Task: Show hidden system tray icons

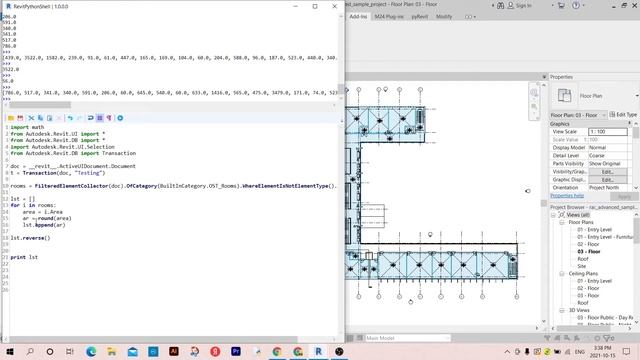Action: [507, 352]
